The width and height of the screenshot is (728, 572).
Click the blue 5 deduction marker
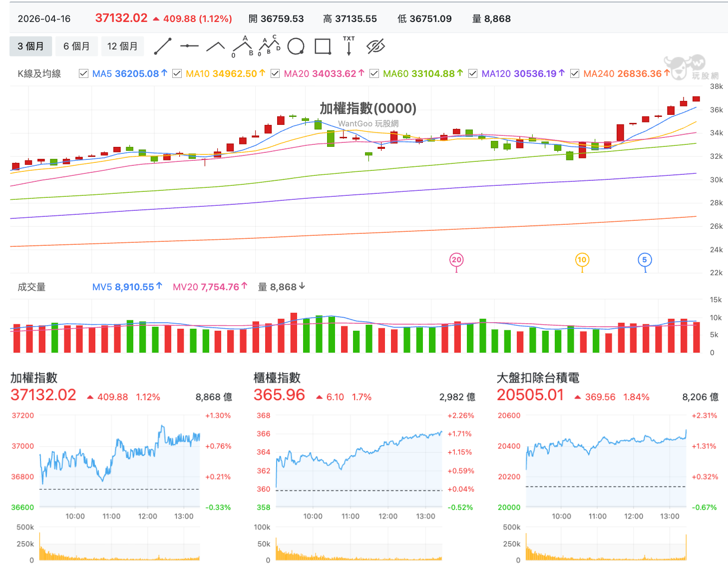click(645, 260)
